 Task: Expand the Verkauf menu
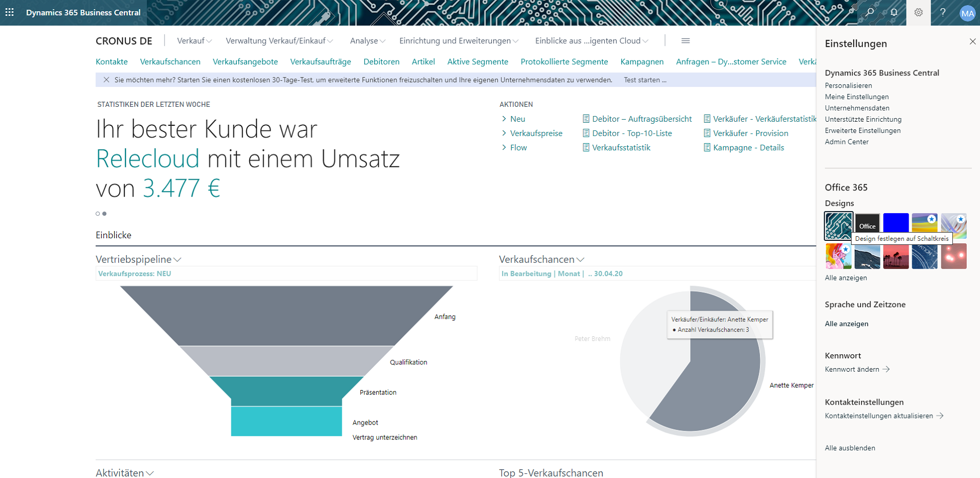194,41
